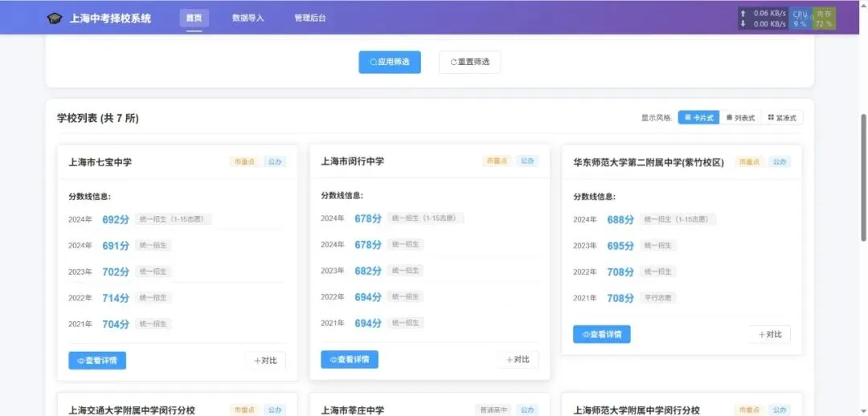View details of 华东师范大学第二附属中学(紫竹校区)
Image resolution: width=868 pixels, height=416 pixels.
pyautogui.click(x=602, y=334)
